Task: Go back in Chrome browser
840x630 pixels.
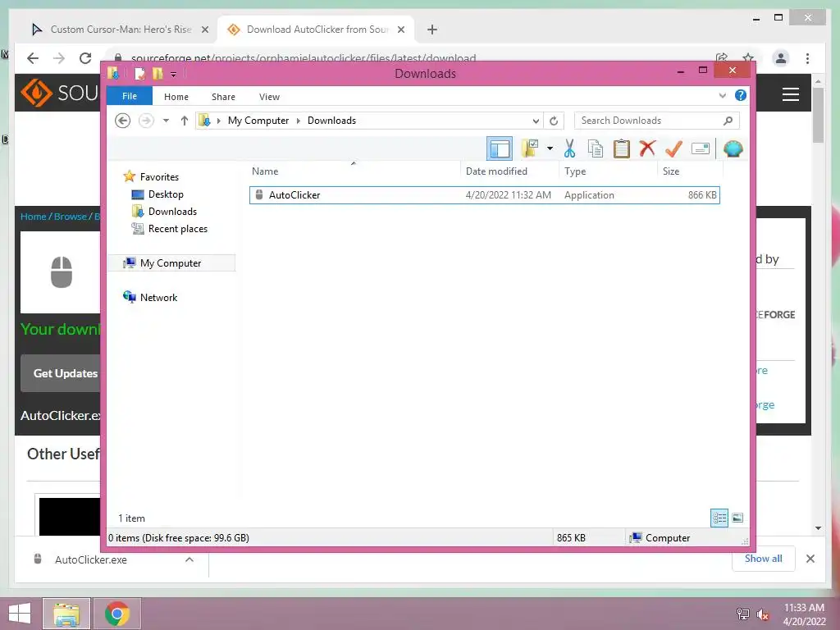Action: tap(33, 58)
